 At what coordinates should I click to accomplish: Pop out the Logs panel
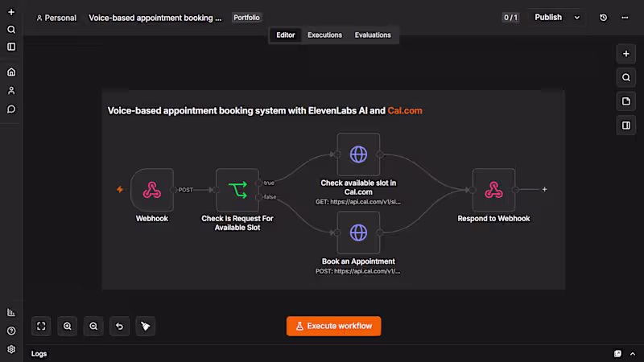click(x=617, y=353)
